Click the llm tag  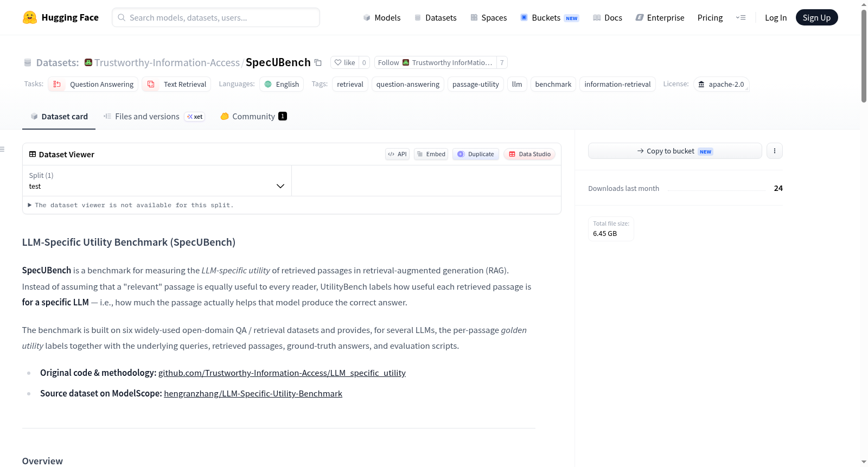[x=517, y=84]
